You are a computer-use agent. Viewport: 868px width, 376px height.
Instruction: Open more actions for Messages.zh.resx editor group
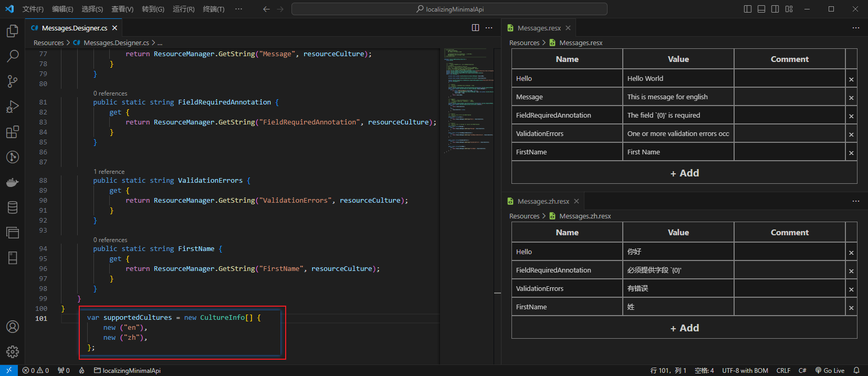pyautogui.click(x=856, y=201)
